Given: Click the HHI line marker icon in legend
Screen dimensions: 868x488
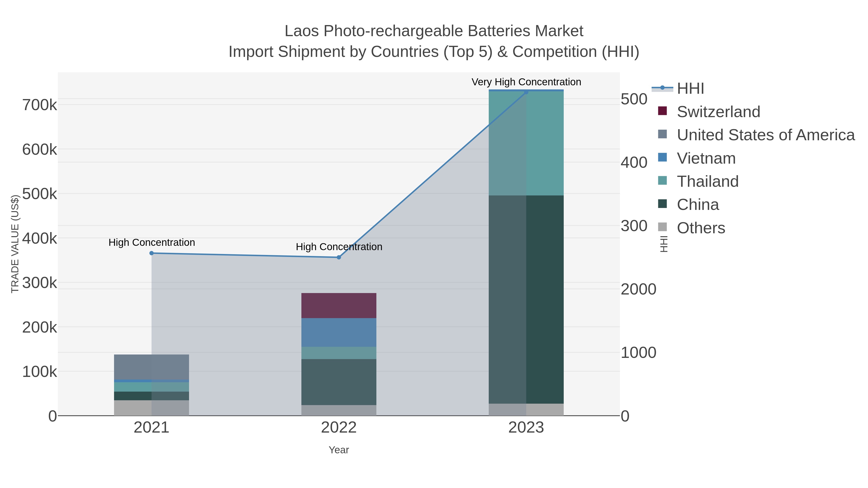Looking at the screenshot, I should (663, 88).
